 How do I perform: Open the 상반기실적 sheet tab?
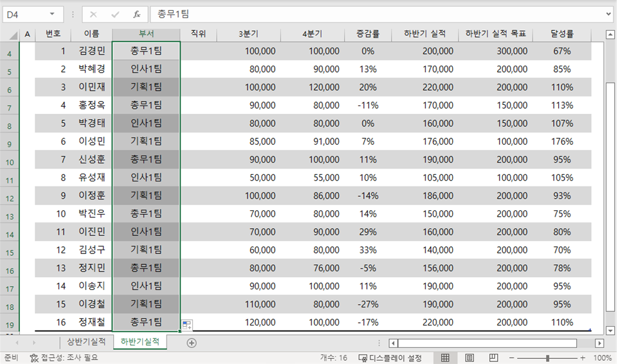86,342
